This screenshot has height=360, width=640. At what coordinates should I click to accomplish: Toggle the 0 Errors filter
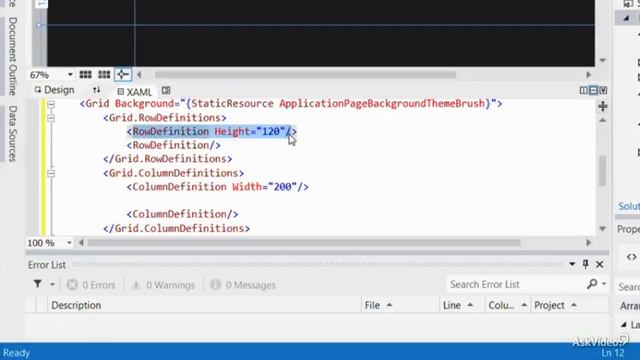pyautogui.click(x=91, y=285)
